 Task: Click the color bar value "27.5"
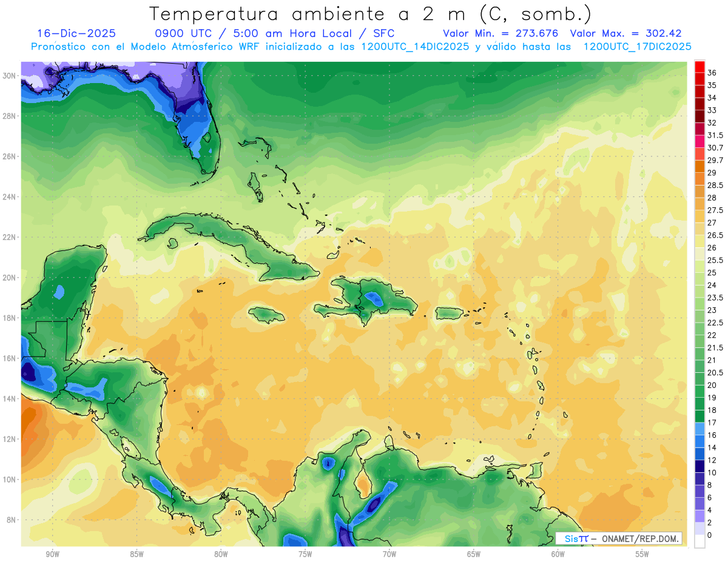[715, 210]
